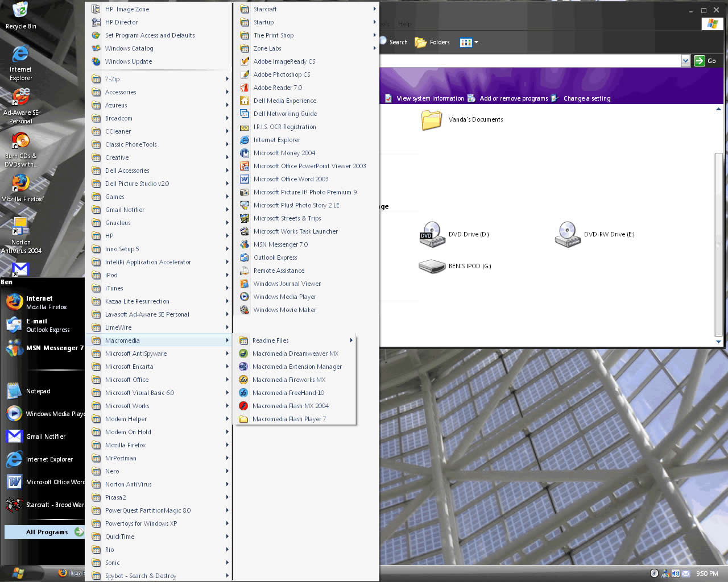The image size is (728, 582).
Task: Click the Explorer address input field
Action: tap(530, 61)
